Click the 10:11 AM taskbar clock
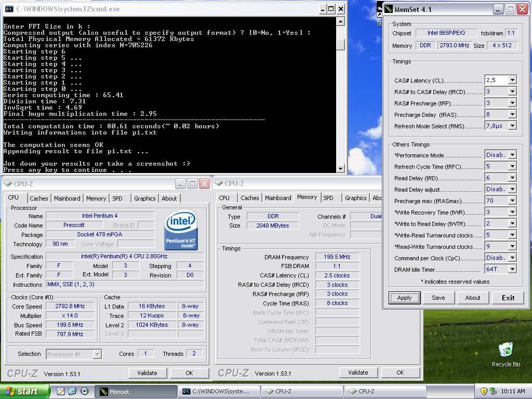This screenshot has width=532, height=399. pos(513,391)
